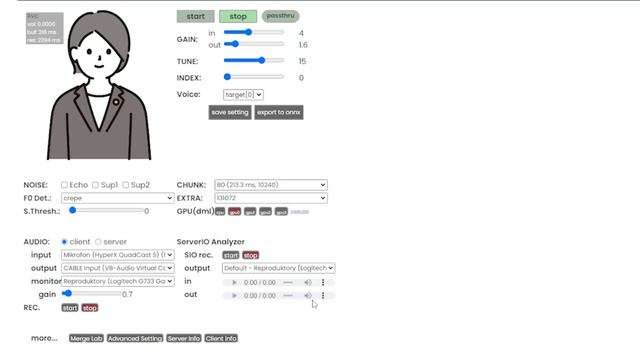Image resolution: width=640 pixels, height=360 pixels.
Task: Stop SIO rec. recording
Action: point(251,255)
